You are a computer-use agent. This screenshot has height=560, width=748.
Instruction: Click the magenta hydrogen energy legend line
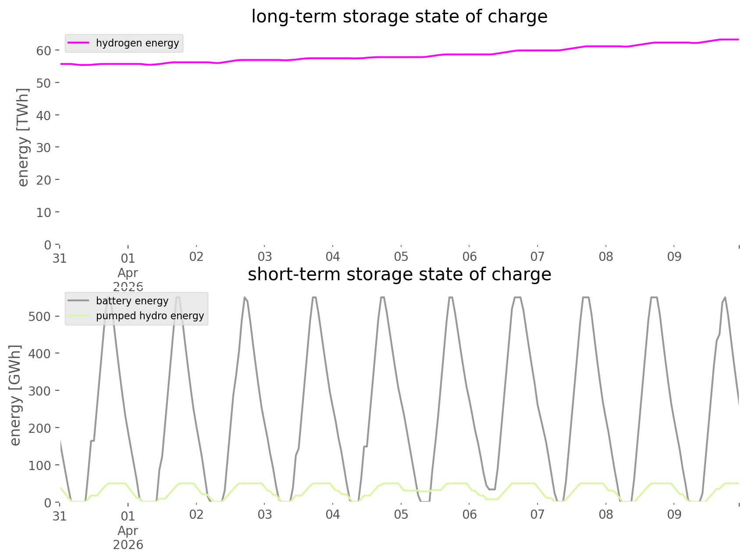pyautogui.click(x=79, y=43)
